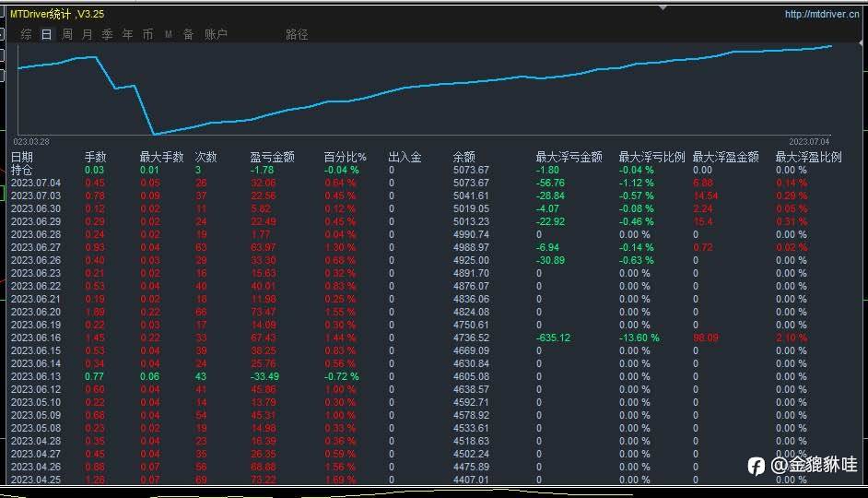This screenshot has width=868, height=498.
Task: Click the 出入金 column header
Action: tap(405, 157)
